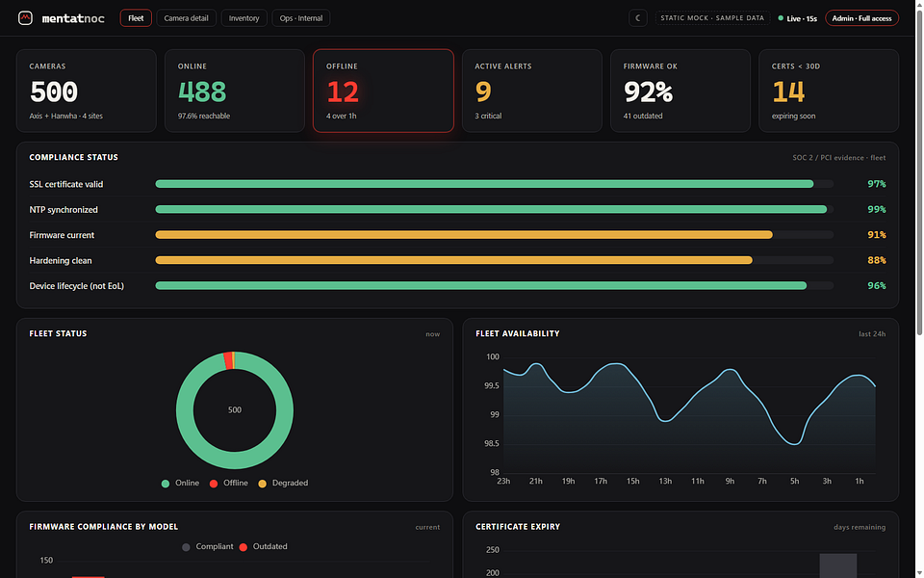The width and height of the screenshot is (924, 578).
Task: Open the Certs < 30D card
Action: 829,91
